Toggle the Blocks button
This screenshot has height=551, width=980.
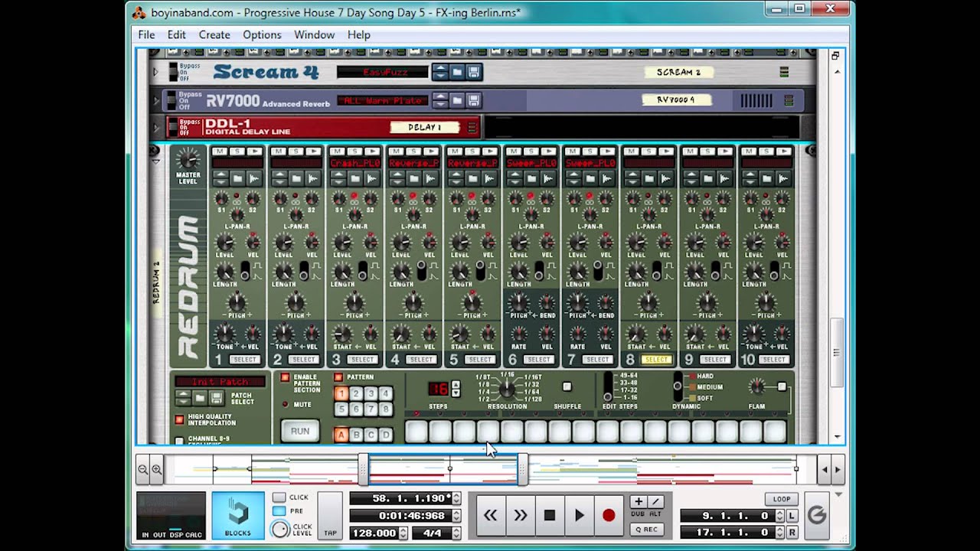(238, 516)
